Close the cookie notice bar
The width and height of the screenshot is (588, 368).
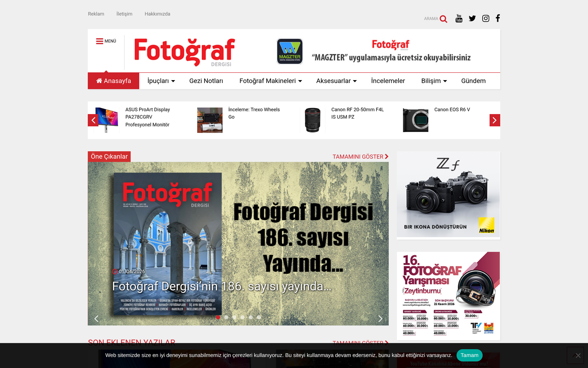[578, 355]
